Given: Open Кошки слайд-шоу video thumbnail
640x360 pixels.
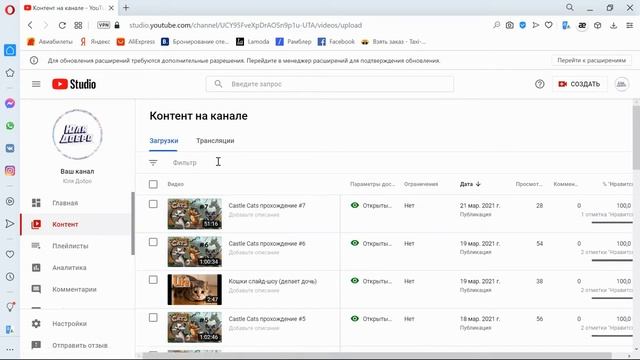Looking at the screenshot, I should 195,289.
